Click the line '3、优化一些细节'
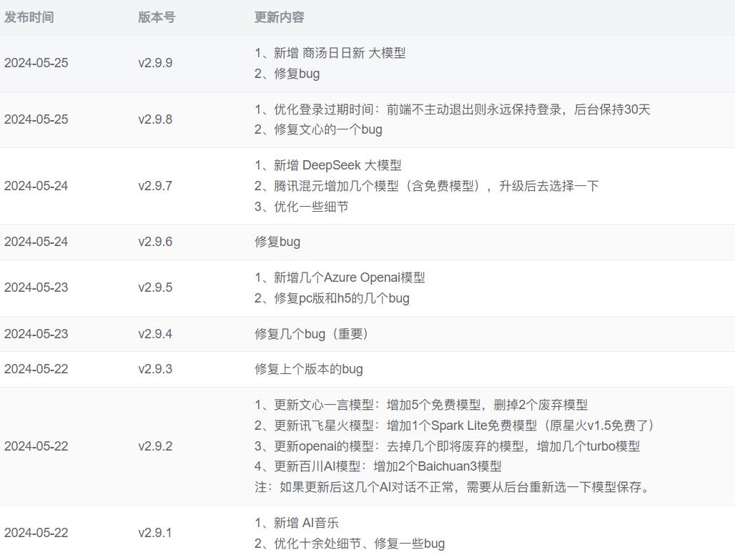Viewport: 735px width, 560px height. point(302,207)
